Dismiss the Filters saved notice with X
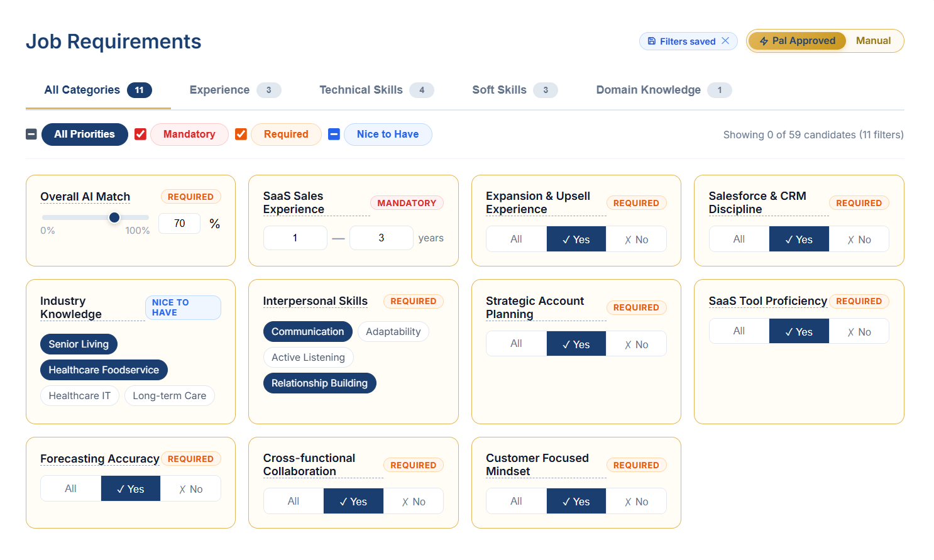This screenshot has height=560, width=934. click(725, 41)
